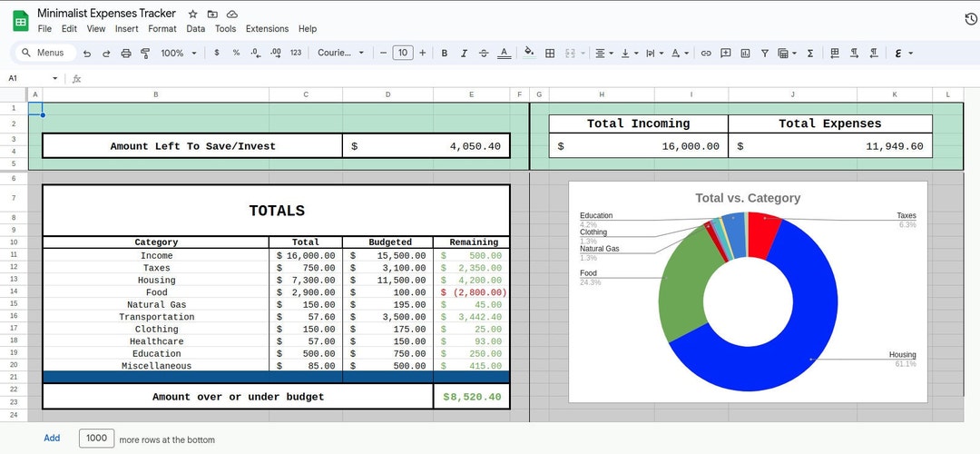
Task: Increase decimal places
Action: coord(275,54)
